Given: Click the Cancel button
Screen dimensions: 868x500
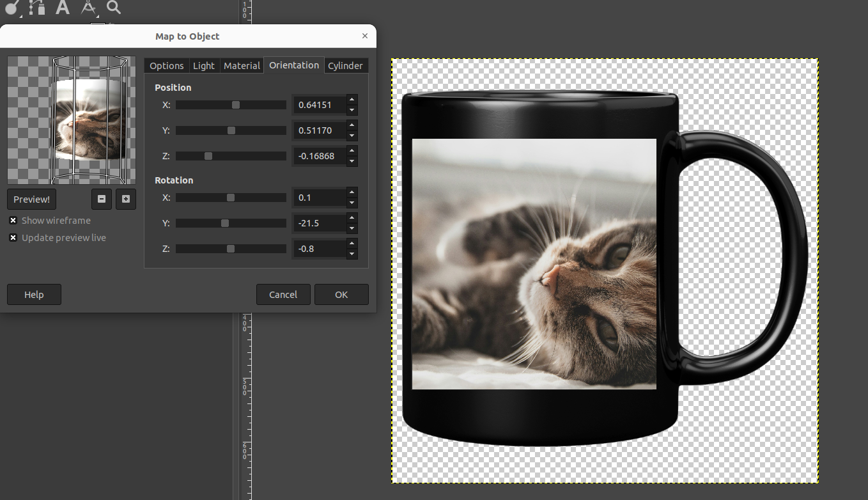Looking at the screenshot, I should click(283, 295).
